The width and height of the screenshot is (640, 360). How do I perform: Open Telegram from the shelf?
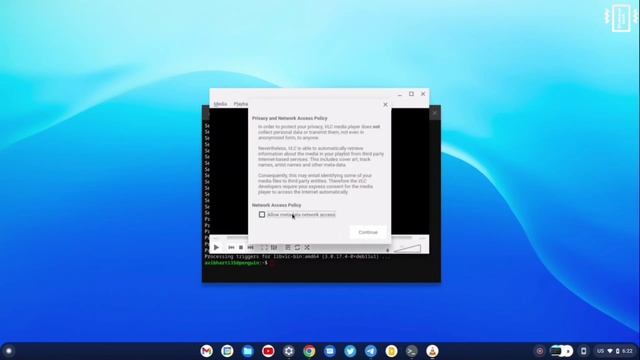[371, 351]
